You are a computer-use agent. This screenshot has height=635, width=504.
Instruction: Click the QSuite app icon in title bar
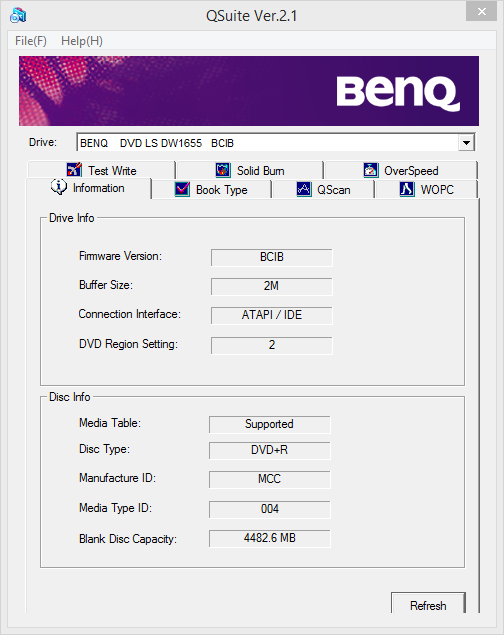18,15
